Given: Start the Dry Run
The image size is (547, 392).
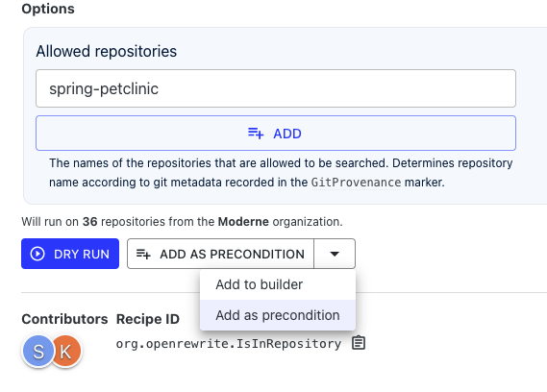Looking at the screenshot, I should tap(70, 254).
